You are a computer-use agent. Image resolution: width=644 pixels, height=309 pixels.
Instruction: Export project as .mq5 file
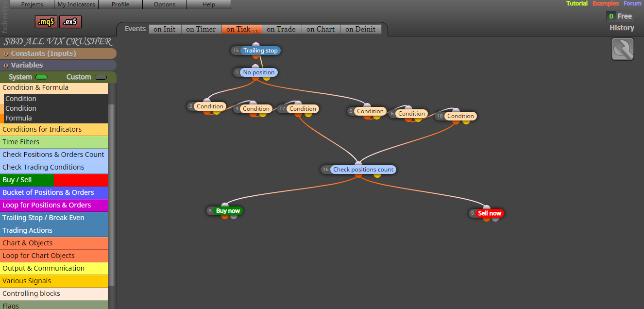[46, 22]
